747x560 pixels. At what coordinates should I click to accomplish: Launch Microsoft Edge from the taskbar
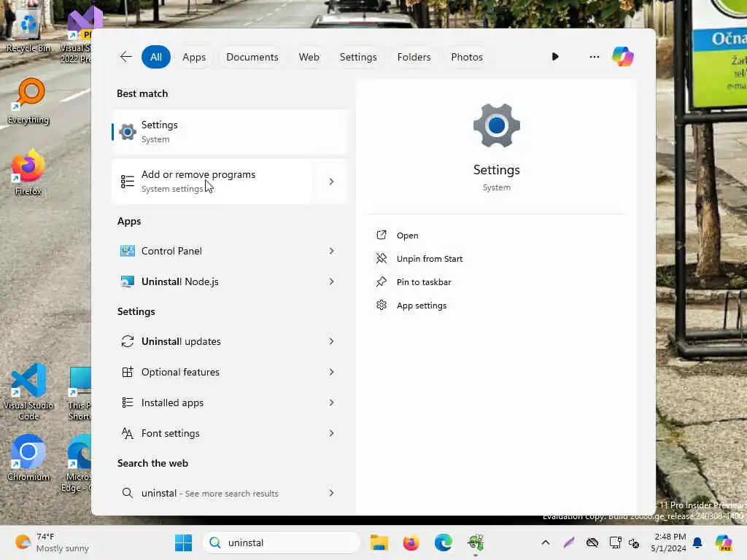click(x=443, y=542)
